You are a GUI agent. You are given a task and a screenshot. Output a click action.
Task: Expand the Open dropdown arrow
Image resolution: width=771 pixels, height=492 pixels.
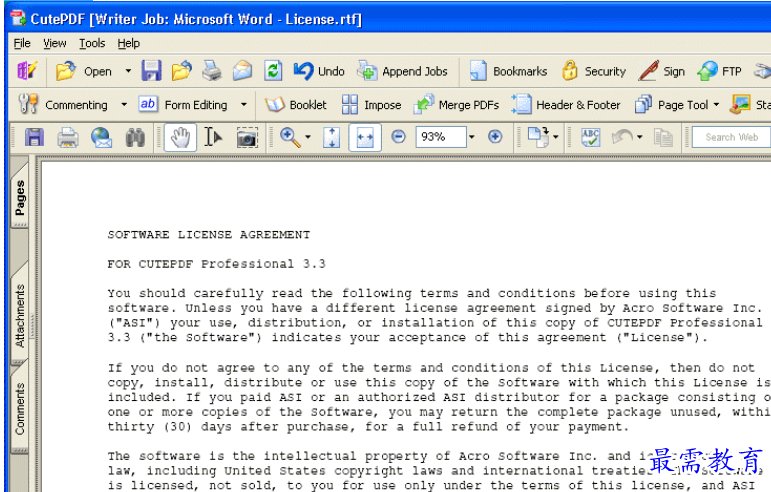(x=128, y=71)
